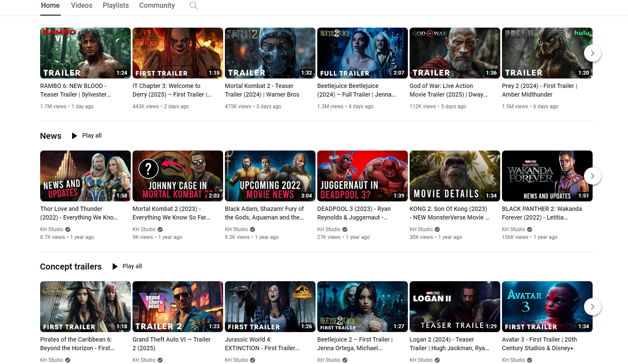Click title Mortal Kombat 2 (2023) Everything We Know
The width and height of the screenshot is (628, 364).
pos(171,213)
